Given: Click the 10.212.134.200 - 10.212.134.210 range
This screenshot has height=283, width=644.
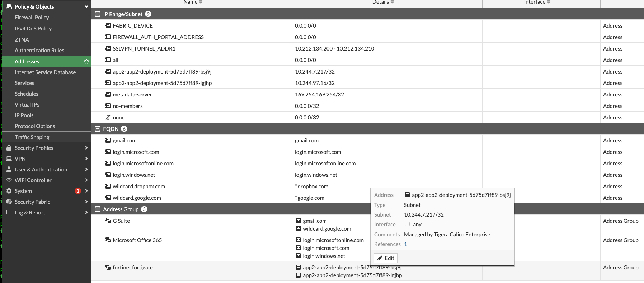Looking at the screenshot, I should point(334,48).
